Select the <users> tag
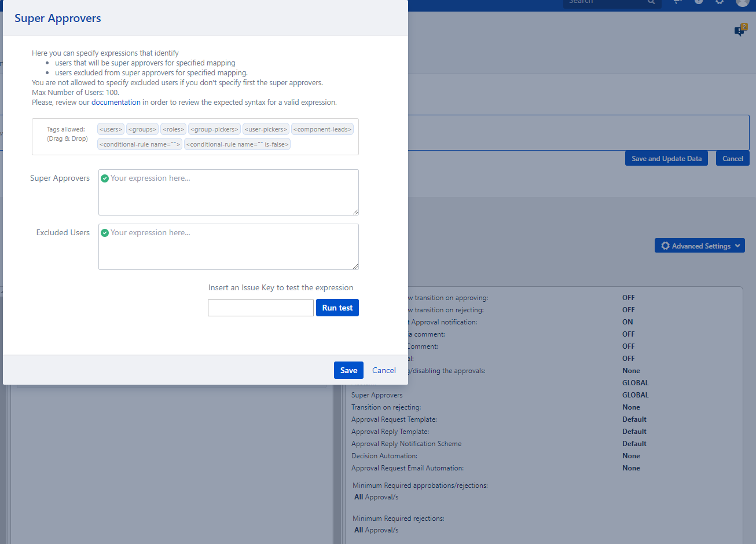Viewport: 756px width, 544px height. click(x=111, y=129)
